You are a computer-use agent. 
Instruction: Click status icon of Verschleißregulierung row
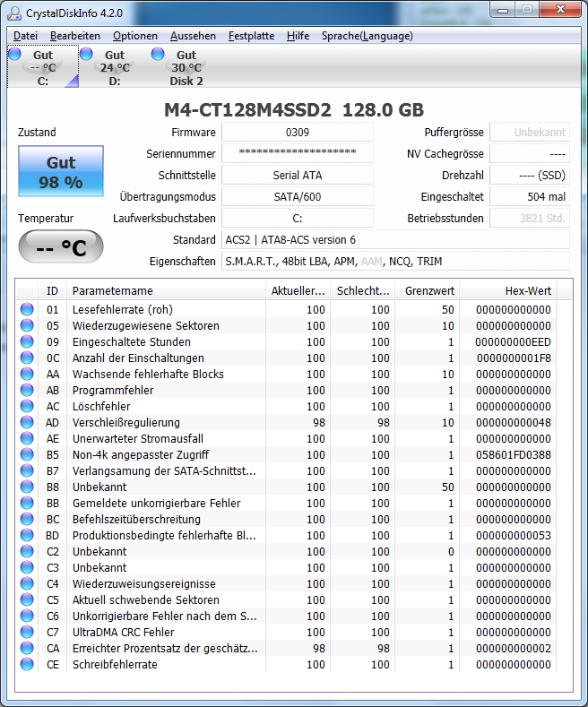click(27, 422)
